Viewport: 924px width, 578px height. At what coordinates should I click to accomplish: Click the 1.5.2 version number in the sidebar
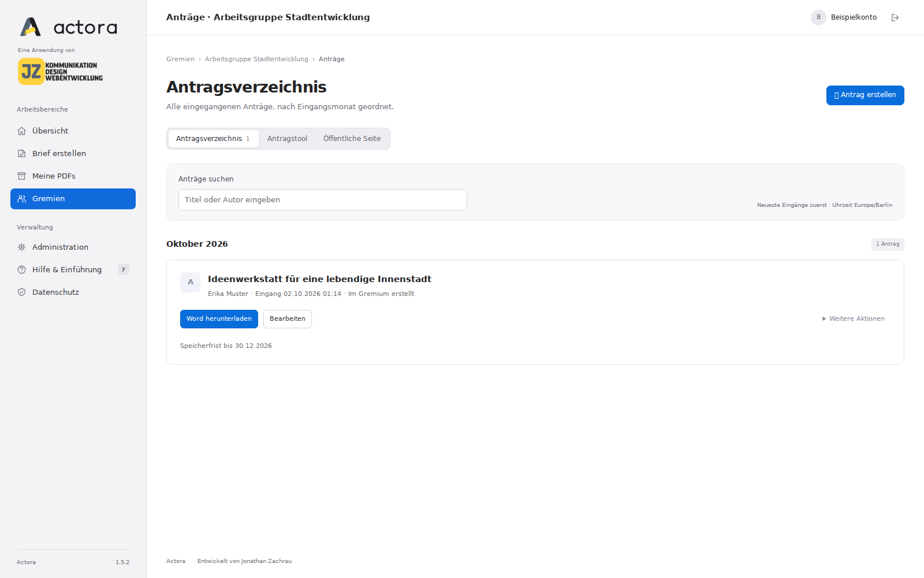click(122, 562)
